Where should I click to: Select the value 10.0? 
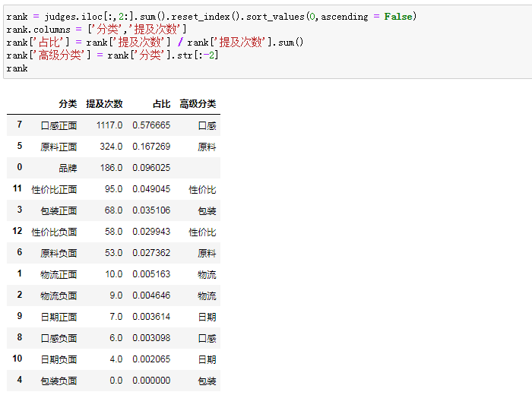point(114,274)
